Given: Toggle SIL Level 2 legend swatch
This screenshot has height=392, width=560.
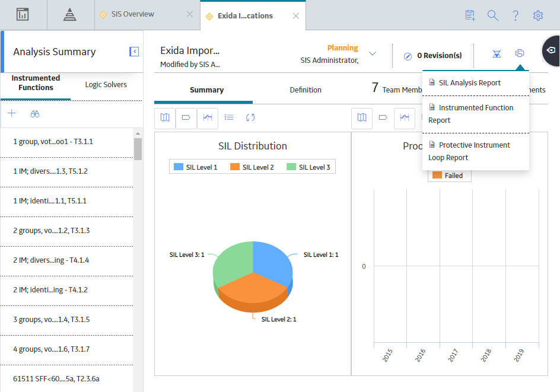Looking at the screenshot, I should pos(235,167).
